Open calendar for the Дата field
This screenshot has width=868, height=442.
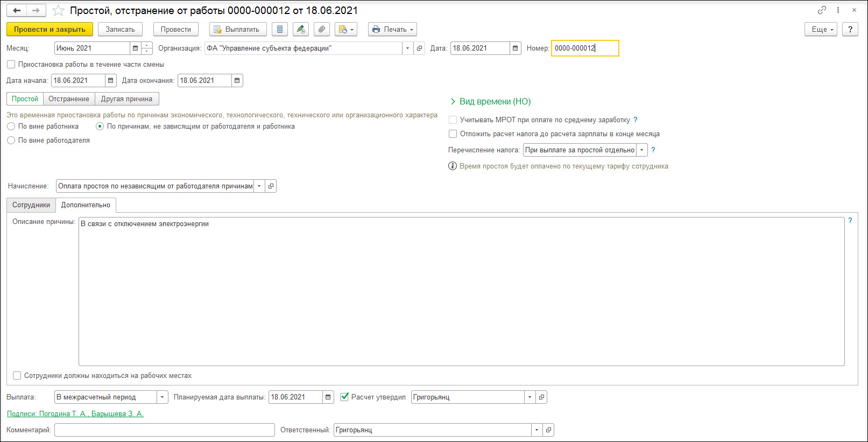515,48
